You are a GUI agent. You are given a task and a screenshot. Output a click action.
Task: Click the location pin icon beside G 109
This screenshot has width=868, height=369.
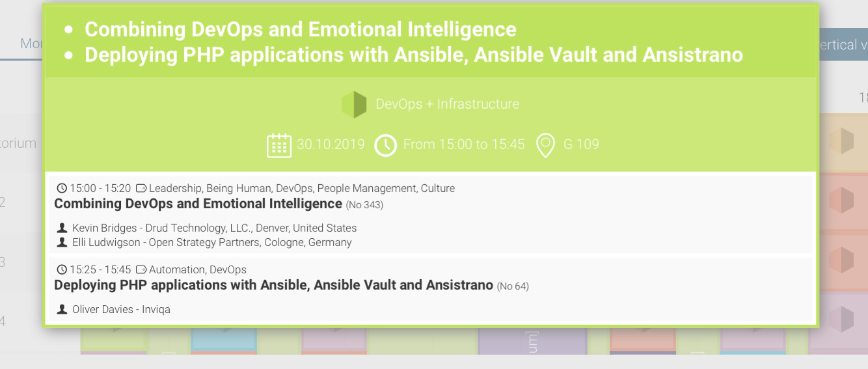(545, 145)
